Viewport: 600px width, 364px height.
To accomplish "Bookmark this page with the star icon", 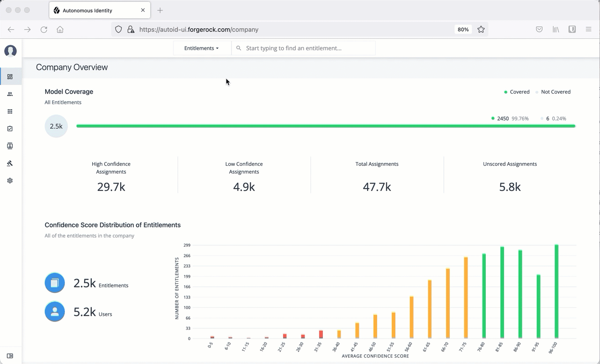I will point(481,29).
